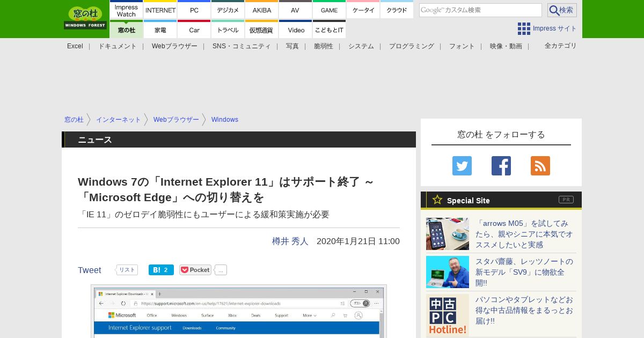Open the Facebook follow icon
The image size is (644, 338).
click(501, 166)
